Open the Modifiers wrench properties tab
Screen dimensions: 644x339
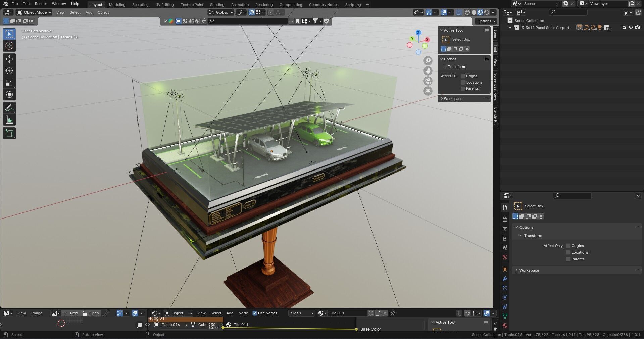(505, 279)
